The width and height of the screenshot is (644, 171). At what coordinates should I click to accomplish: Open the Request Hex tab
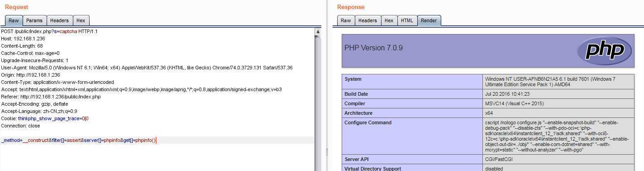(81, 20)
